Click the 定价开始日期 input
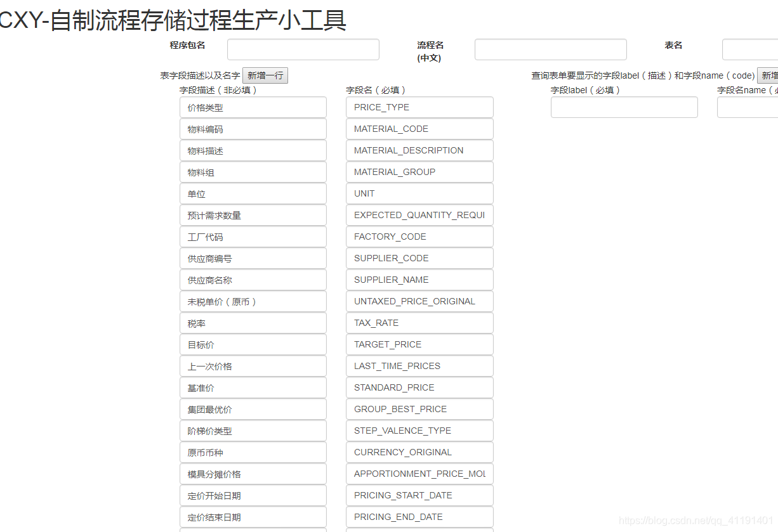 coord(253,495)
